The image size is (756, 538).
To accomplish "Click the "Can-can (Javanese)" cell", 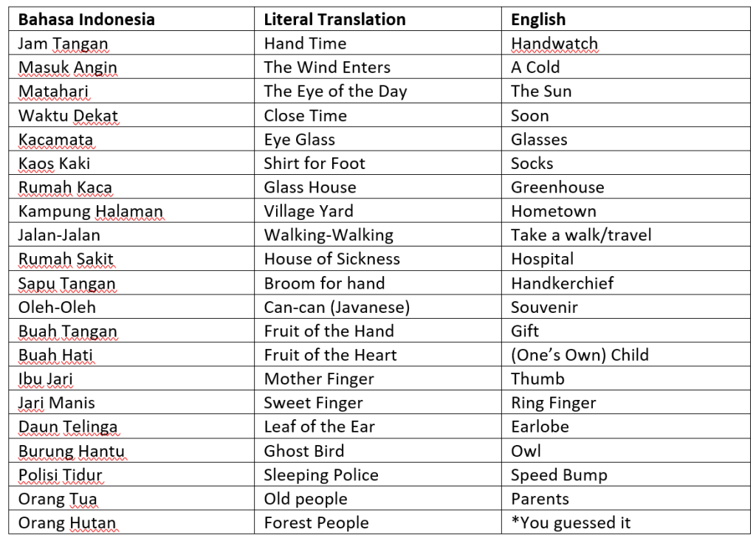I will 337,307.
